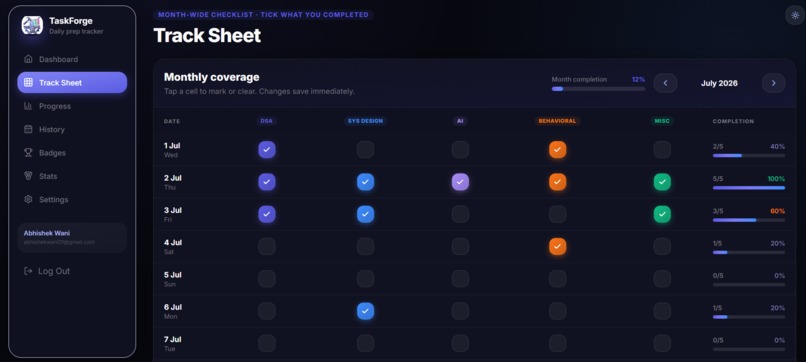Go to the next month
This screenshot has width=806, height=362.
pos(773,83)
